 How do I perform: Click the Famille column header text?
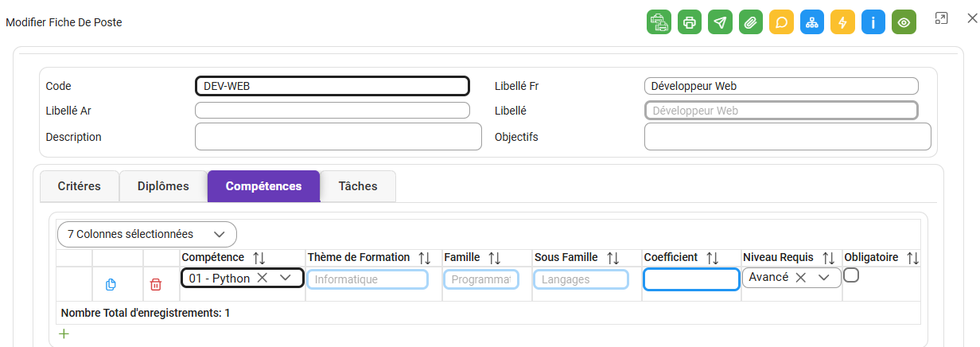click(462, 257)
